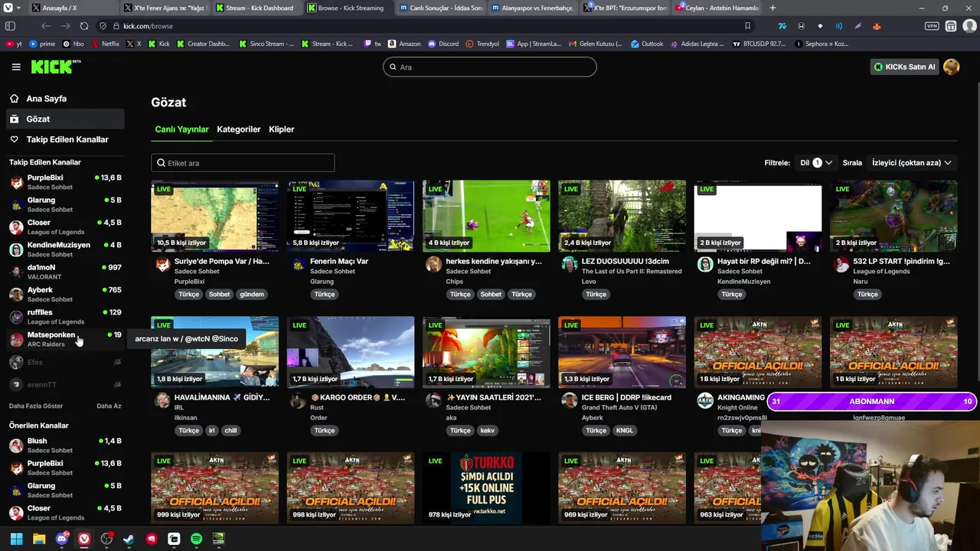
Task: Click the Etiket ara tag search field
Action: (x=243, y=163)
